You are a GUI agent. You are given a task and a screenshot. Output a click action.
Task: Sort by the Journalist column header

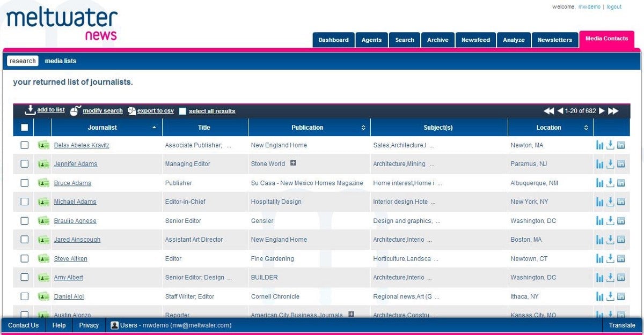coord(107,128)
